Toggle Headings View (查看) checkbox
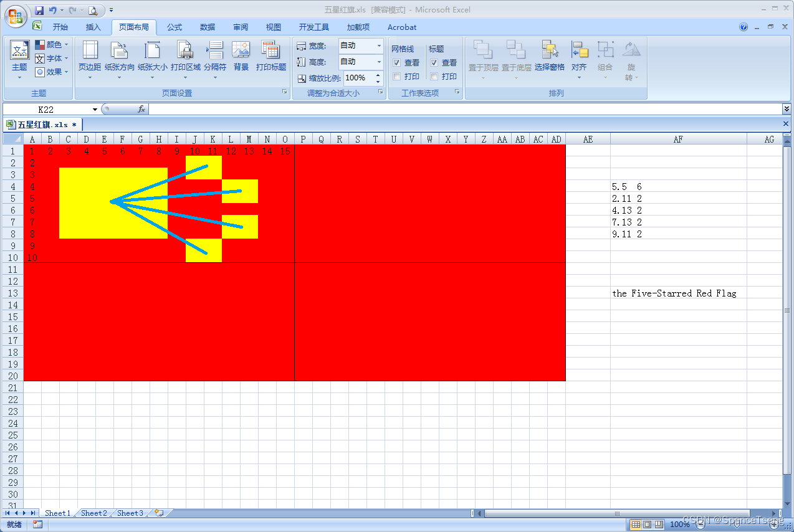 coord(434,63)
